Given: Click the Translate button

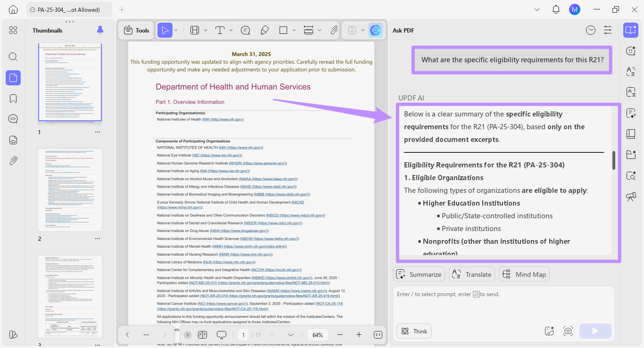Looking at the screenshot, I should [471, 274].
